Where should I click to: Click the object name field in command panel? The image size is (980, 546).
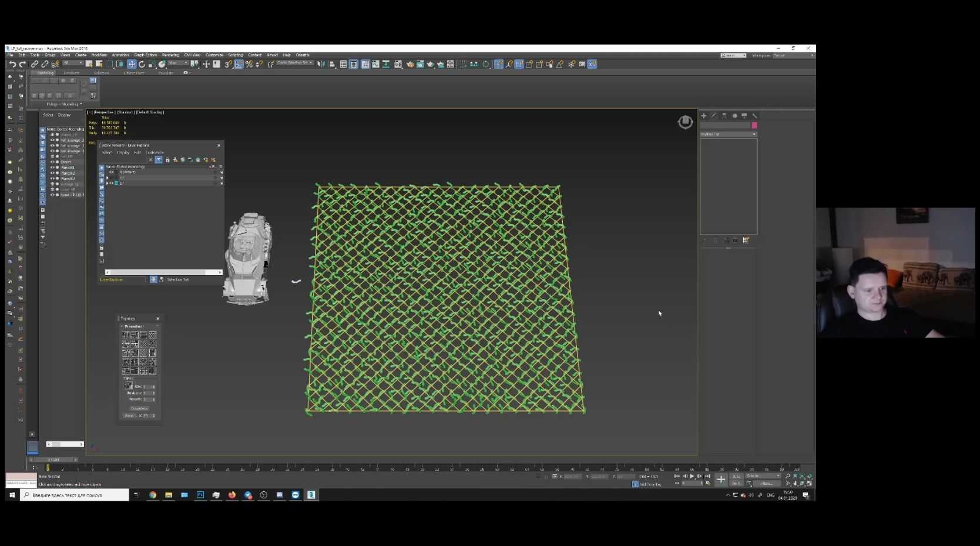725,125
